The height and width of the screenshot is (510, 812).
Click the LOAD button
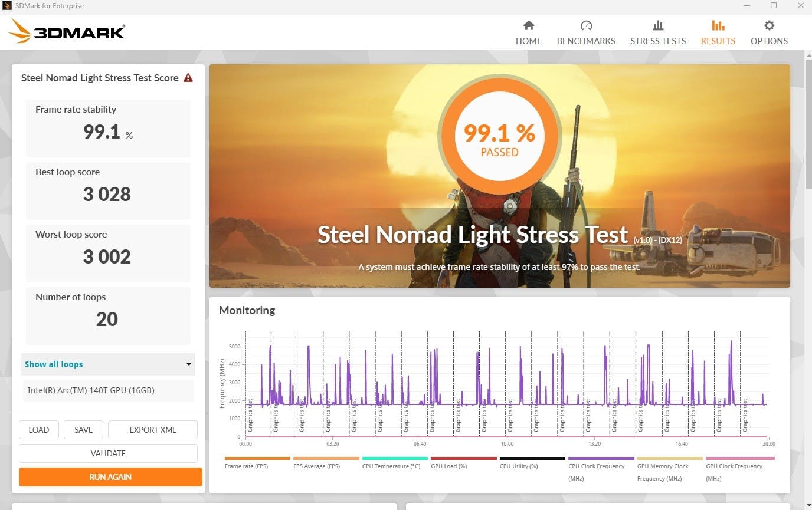click(39, 430)
